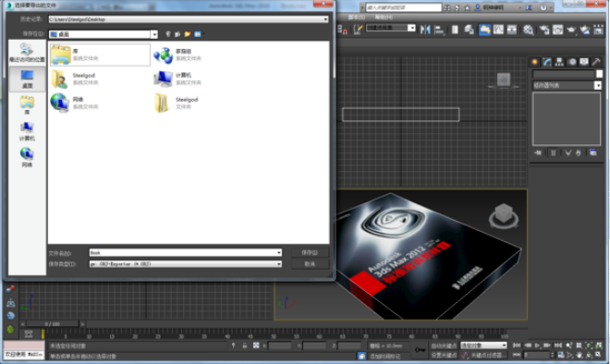Expand the named selection sets dropdown
The width and height of the screenshot is (610, 364).
411,28
